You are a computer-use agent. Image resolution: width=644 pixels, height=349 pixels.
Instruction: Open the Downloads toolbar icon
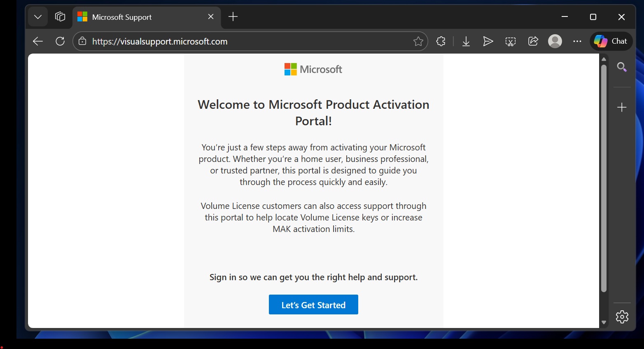tap(466, 41)
